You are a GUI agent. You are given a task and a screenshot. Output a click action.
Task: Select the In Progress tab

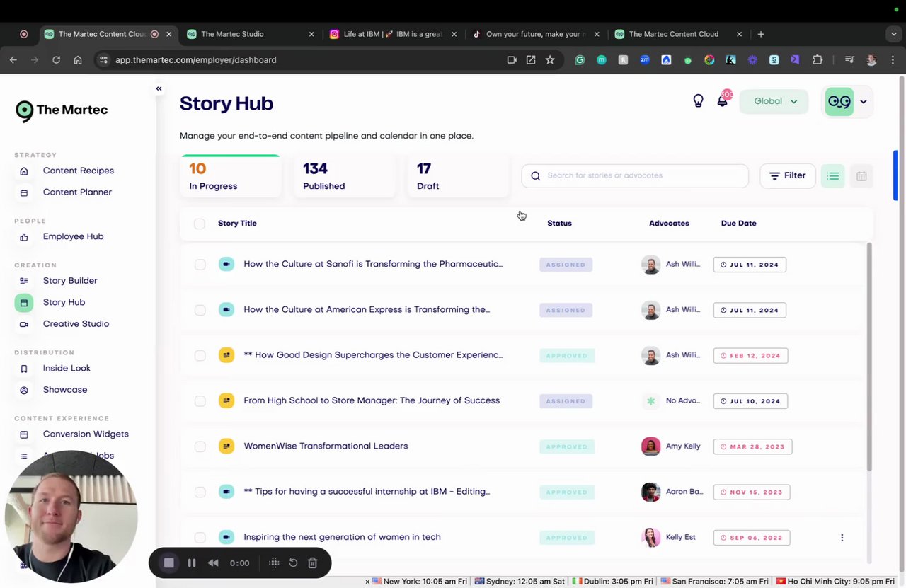click(231, 176)
